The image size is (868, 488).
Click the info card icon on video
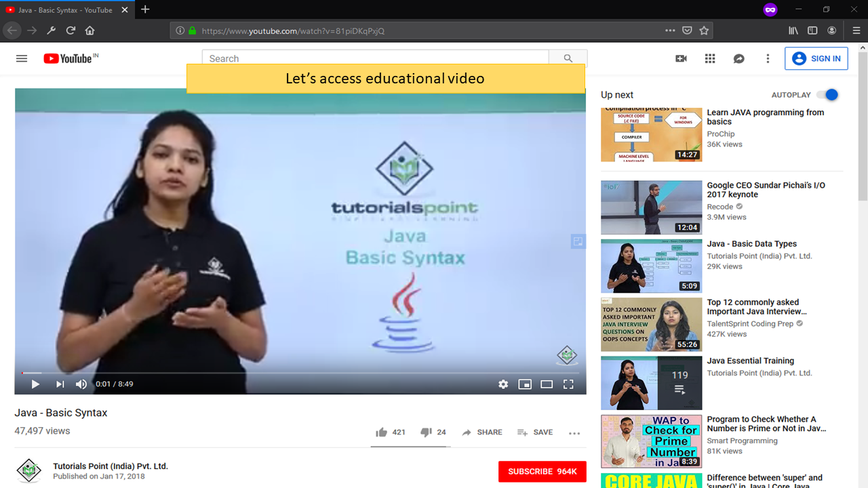[578, 241]
